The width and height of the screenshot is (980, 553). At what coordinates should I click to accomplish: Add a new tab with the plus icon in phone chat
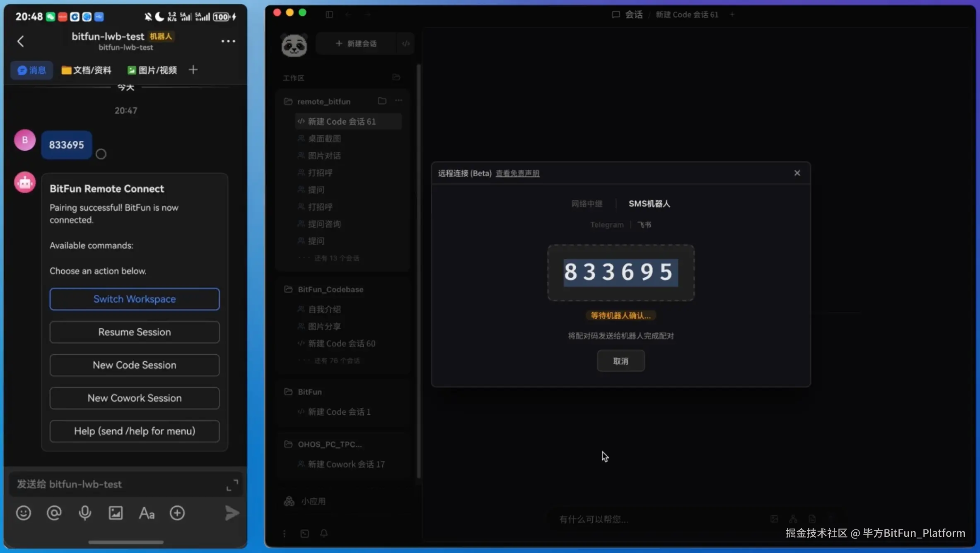193,70
